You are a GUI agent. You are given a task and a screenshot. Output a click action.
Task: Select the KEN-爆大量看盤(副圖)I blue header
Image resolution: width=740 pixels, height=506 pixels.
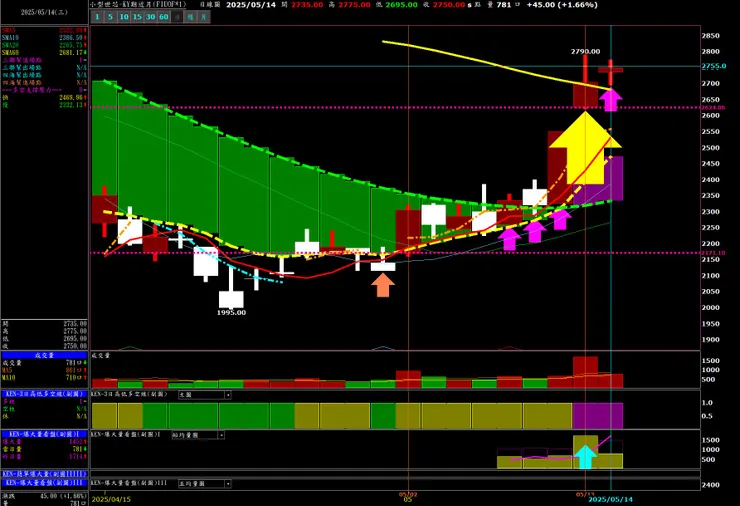point(44,434)
